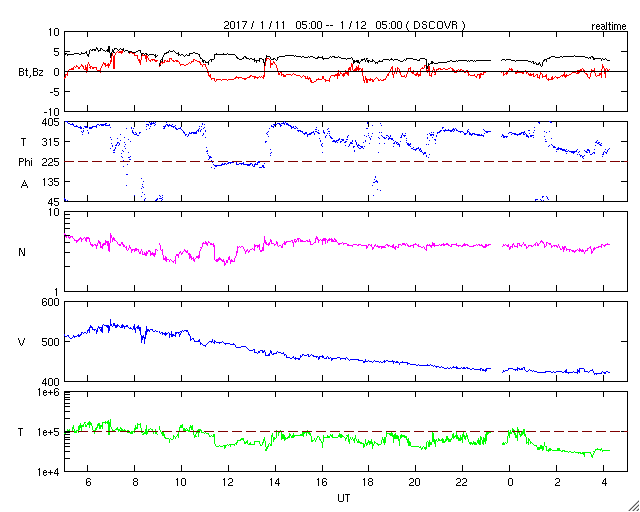The width and height of the screenshot is (640, 512).
Task: Click the '135' tick label
Action: (x=52, y=182)
